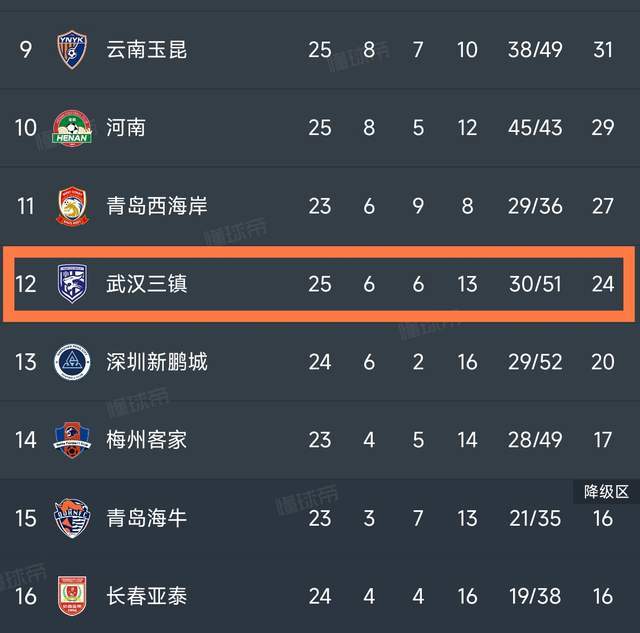This screenshot has height=633, width=640.
Task: Click the Qingdao West Coast club crest
Action: 73,205
